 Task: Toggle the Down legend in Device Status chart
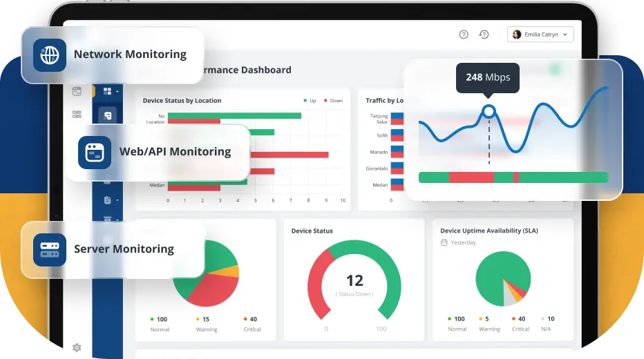click(333, 101)
